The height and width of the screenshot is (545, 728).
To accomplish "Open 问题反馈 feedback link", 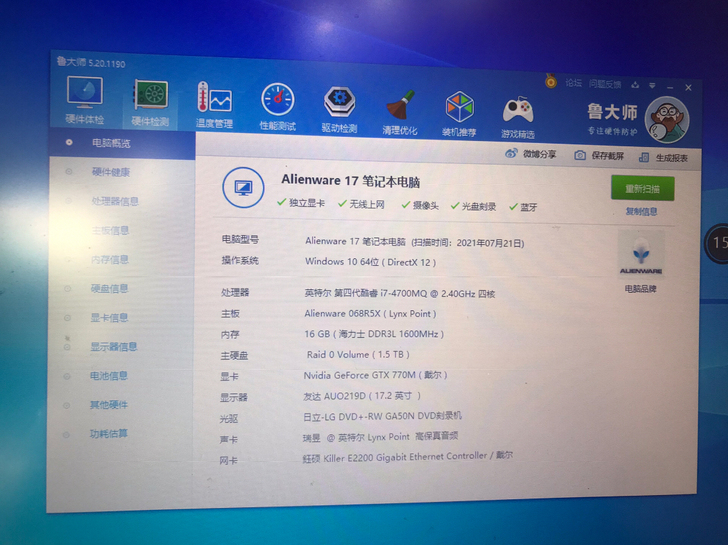I will point(605,84).
